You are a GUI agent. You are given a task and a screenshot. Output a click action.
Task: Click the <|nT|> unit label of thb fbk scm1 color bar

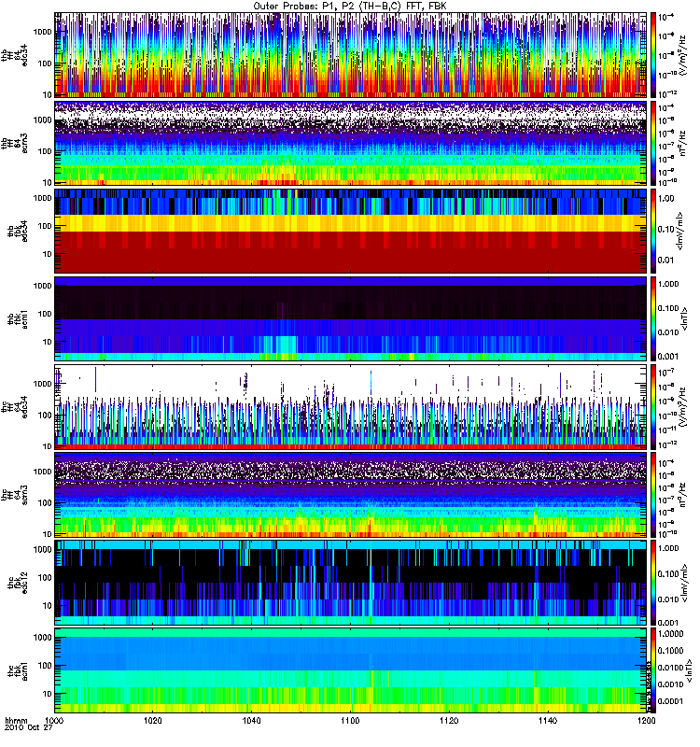coord(685,319)
